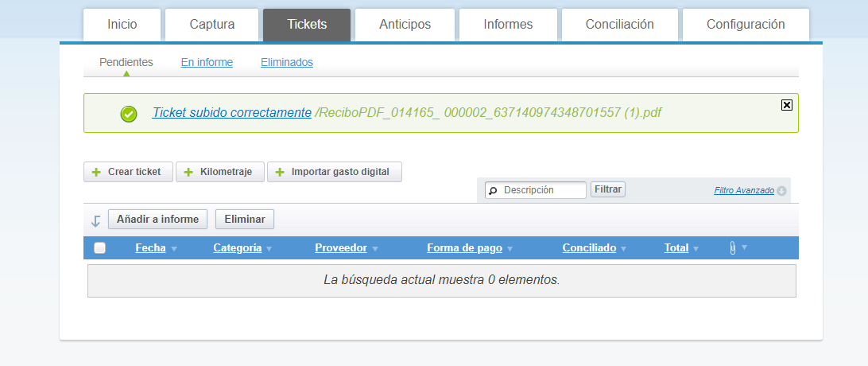Open the Categoría column sort arrow
Image resolution: width=868 pixels, height=366 pixels.
click(x=269, y=249)
